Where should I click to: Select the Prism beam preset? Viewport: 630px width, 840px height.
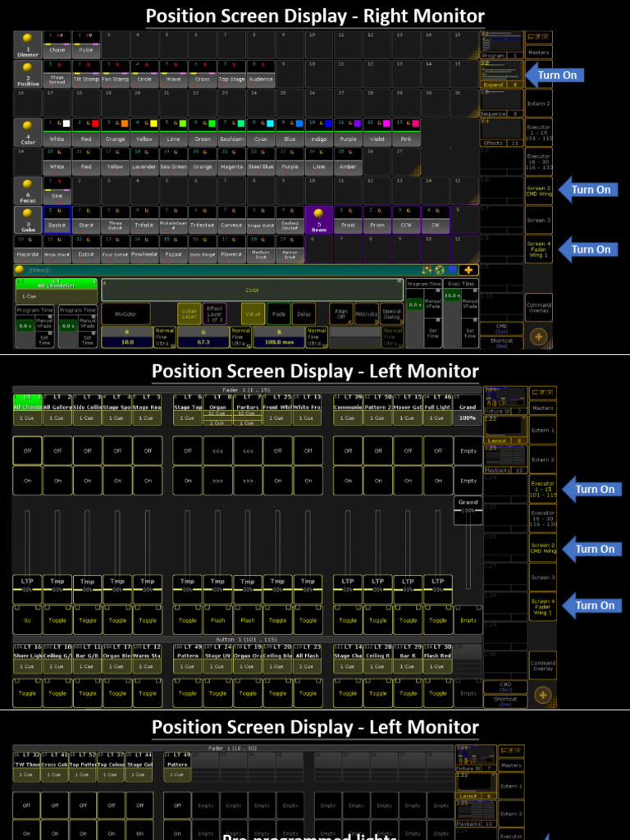coord(377,220)
